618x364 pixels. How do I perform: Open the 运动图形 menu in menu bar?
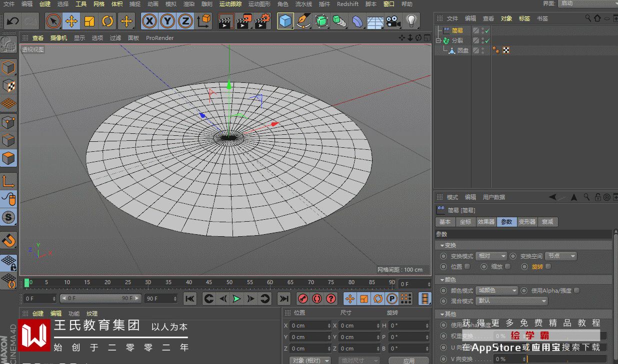[x=259, y=4]
